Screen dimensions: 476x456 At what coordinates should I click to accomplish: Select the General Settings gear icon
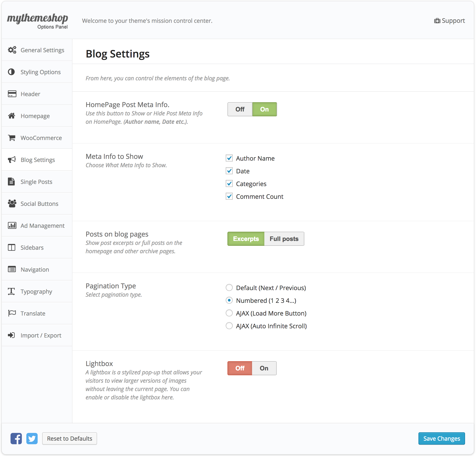[12, 50]
